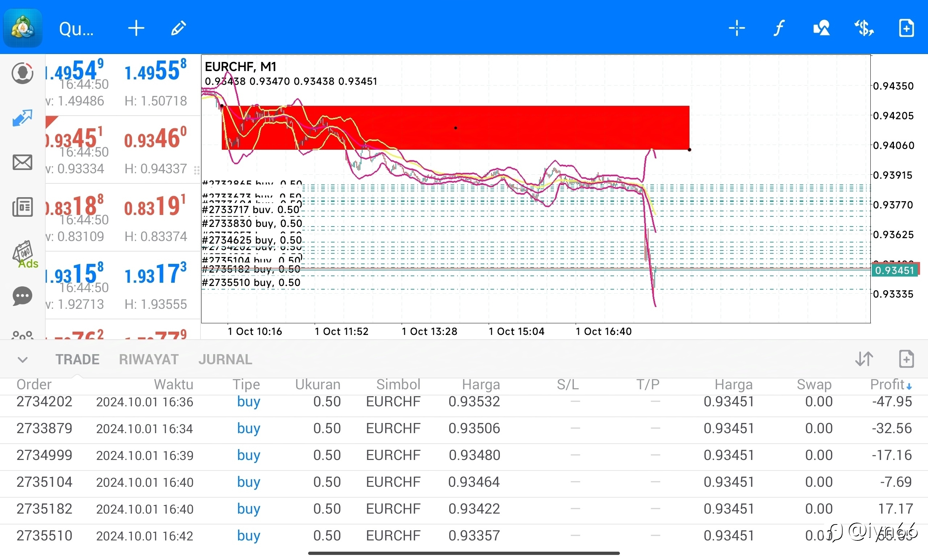Switch to the TRADE tab
This screenshot has height=560, width=928.
(78, 359)
